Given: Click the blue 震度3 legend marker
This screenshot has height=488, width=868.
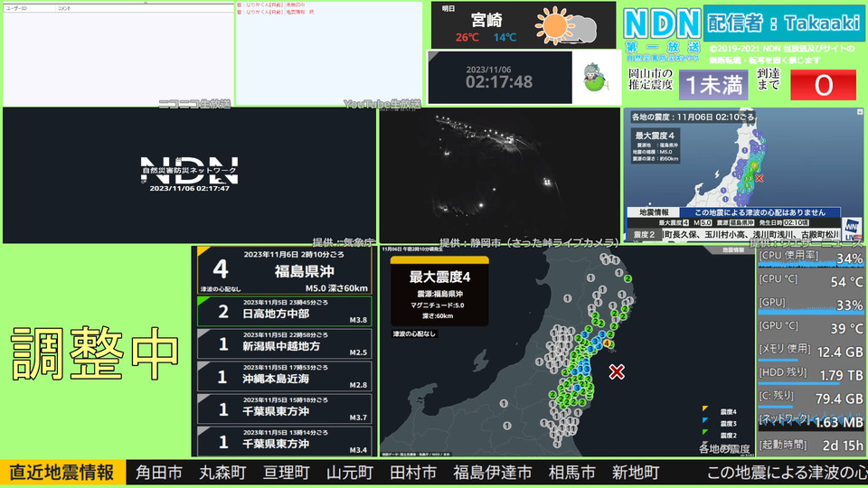Looking at the screenshot, I should click(704, 421).
